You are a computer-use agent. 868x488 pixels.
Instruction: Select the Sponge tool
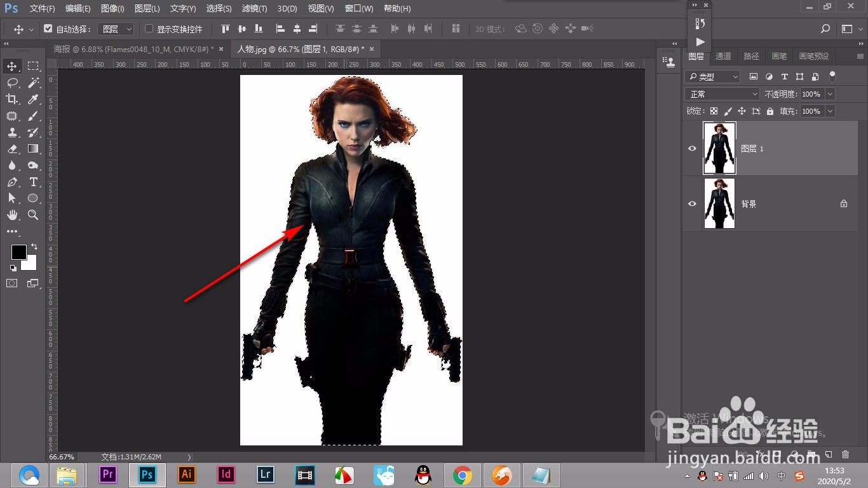point(33,165)
